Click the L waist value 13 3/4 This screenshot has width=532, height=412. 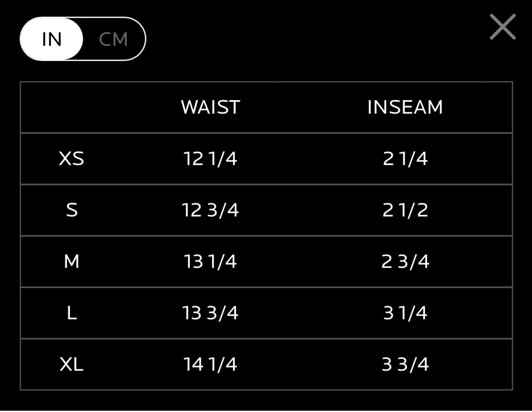coord(210,313)
